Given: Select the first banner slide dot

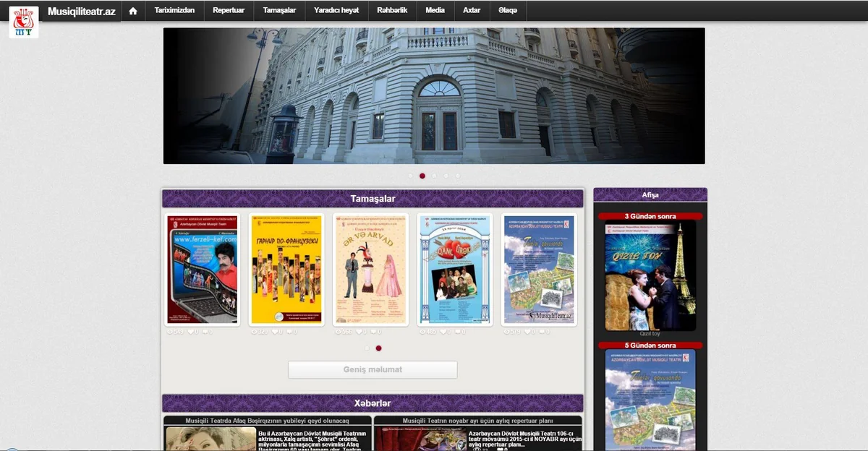Looking at the screenshot, I should [x=411, y=176].
